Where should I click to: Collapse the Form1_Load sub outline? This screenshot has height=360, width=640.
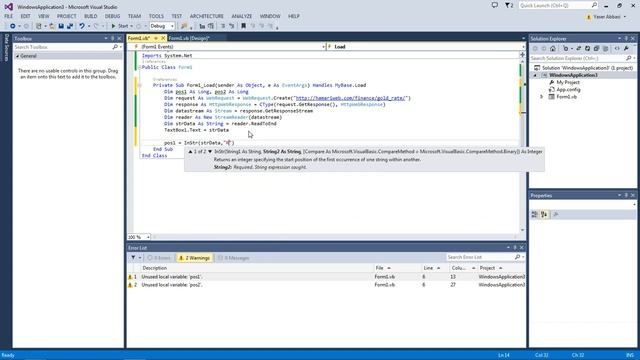point(140,85)
